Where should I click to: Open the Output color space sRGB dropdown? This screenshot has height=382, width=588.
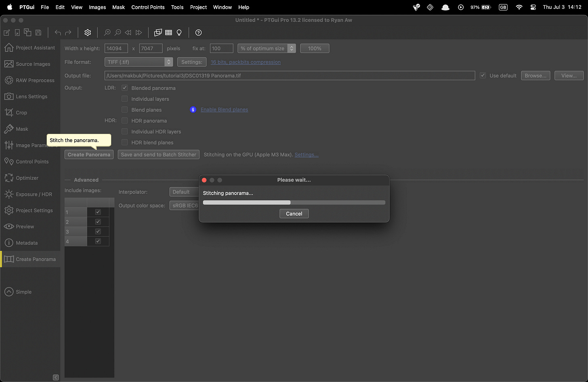[x=184, y=206]
